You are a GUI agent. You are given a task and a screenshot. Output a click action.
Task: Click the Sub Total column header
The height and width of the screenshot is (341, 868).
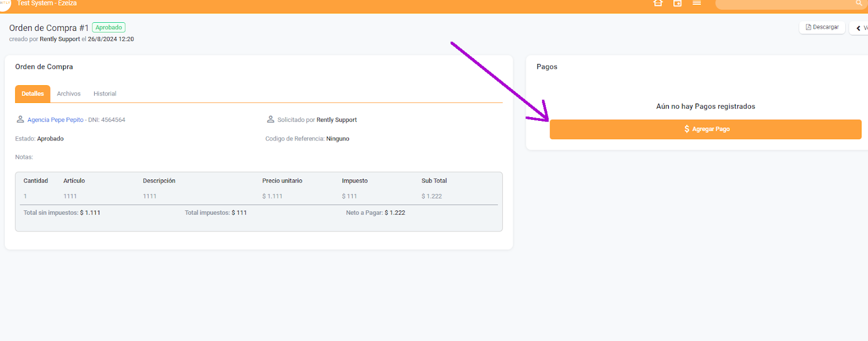tap(434, 181)
